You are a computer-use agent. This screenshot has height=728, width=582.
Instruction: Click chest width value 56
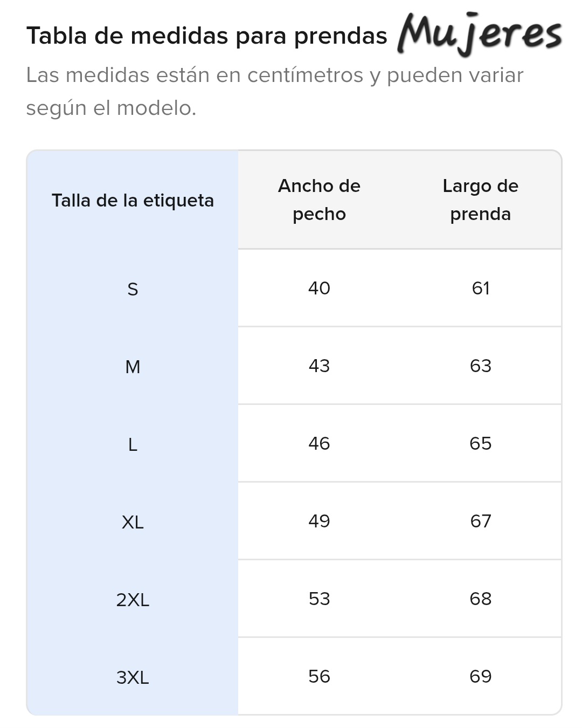319,677
